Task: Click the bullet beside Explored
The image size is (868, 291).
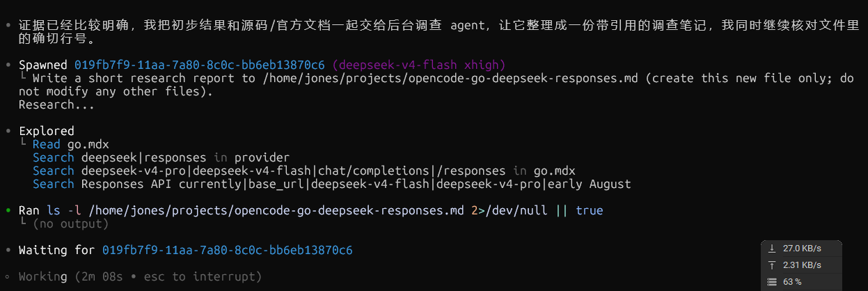Action: tap(7, 131)
